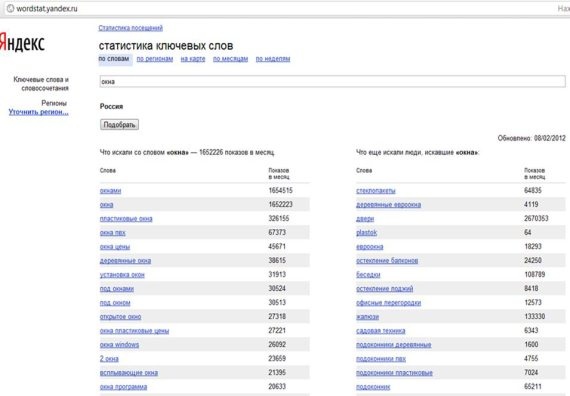
Task: Open the деревянные евроокна link
Action: click(x=389, y=205)
